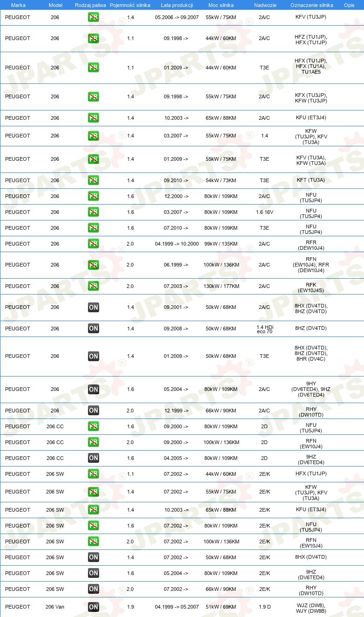Click the 130kW / 177KM power cell
Screen dimensions: 364x617
(x=221, y=286)
